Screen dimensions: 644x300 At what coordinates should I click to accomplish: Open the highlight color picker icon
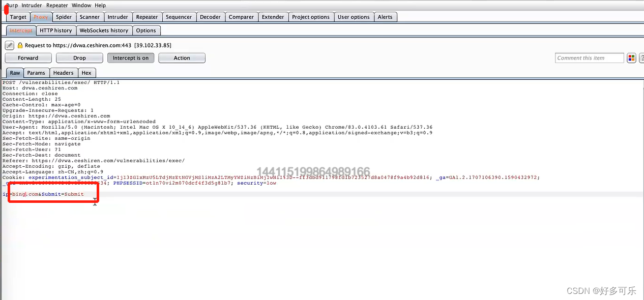631,58
